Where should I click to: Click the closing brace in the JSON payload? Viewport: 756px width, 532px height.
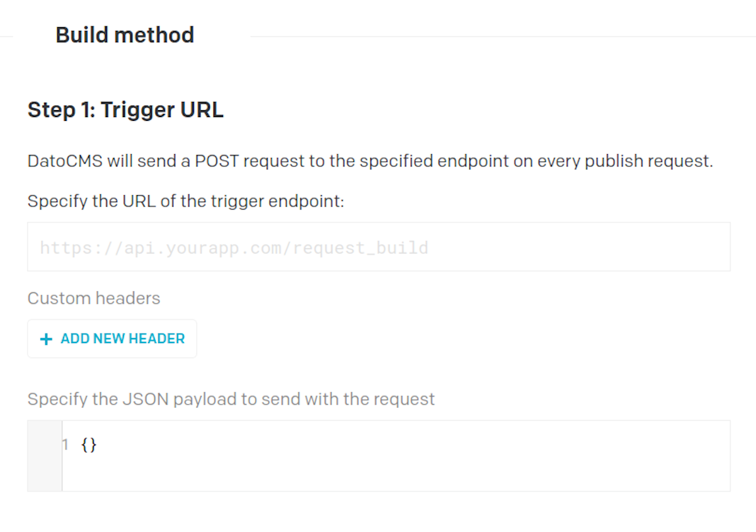pyautogui.click(x=93, y=445)
